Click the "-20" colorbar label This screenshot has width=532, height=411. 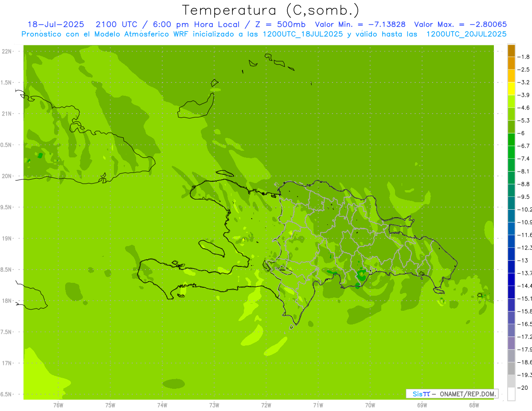click(x=523, y=388)
